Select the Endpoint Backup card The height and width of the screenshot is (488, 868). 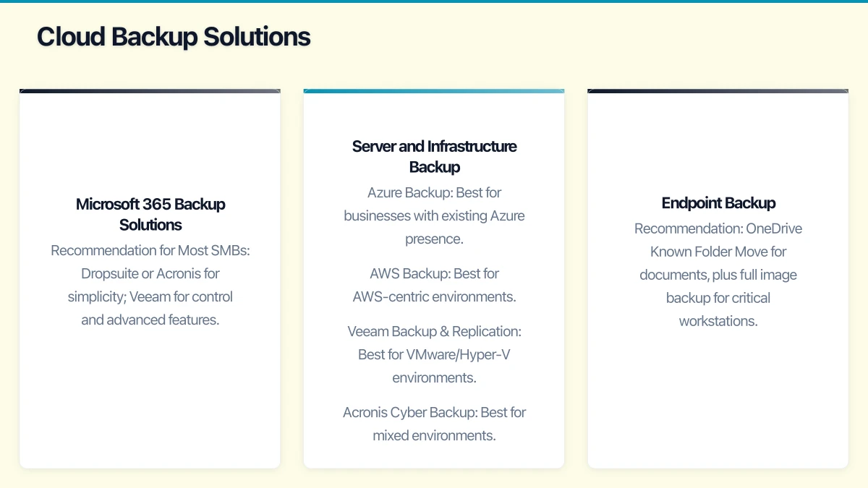(x=718, y=278)
